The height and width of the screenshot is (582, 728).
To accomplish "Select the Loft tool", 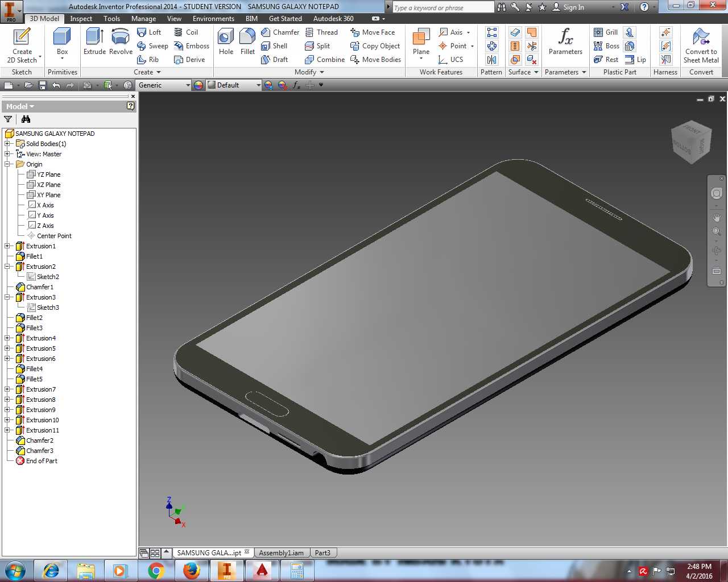I will (x=149, y=32).
